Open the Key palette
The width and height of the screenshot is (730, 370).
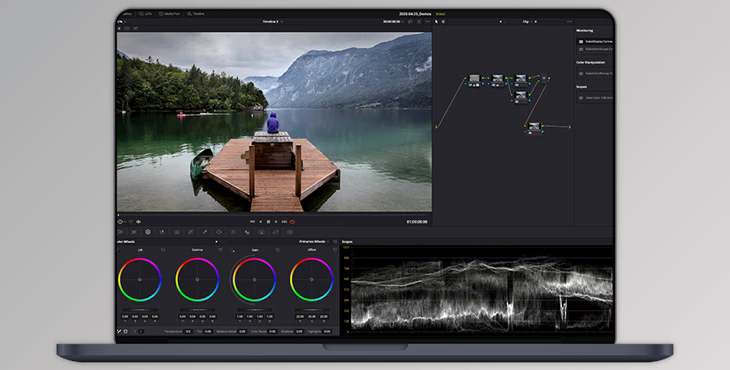(x=262, y=232)
